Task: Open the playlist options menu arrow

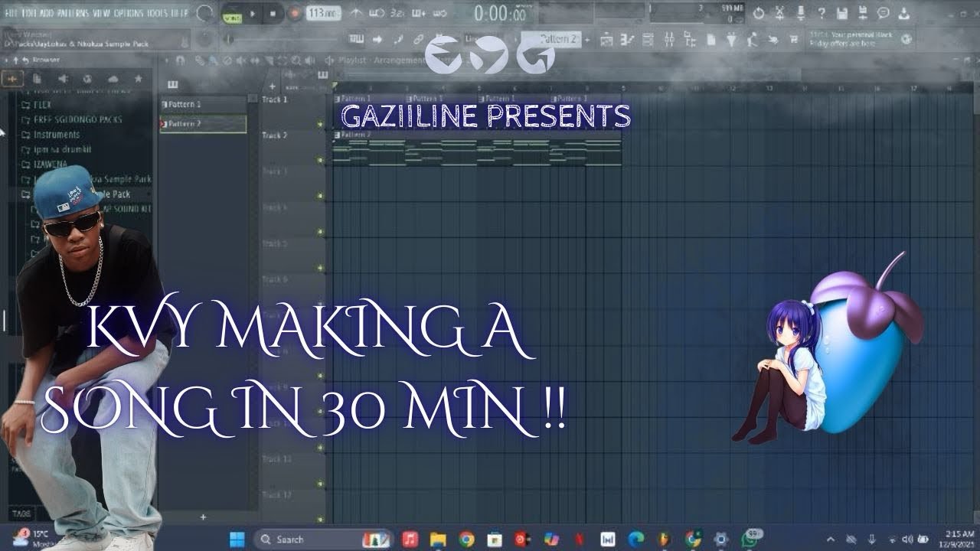Action: point(167,60)
